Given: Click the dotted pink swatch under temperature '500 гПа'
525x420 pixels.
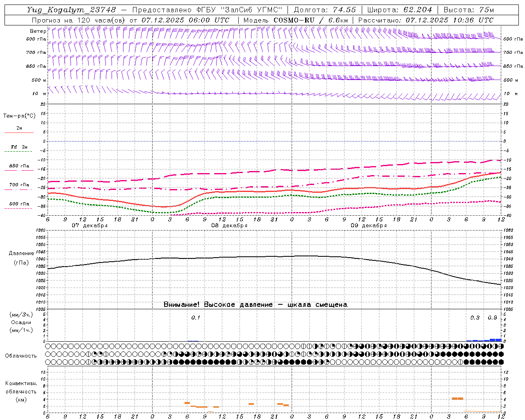Looking at the screenshot, I should pyautogui.click(x=18, y=209).
